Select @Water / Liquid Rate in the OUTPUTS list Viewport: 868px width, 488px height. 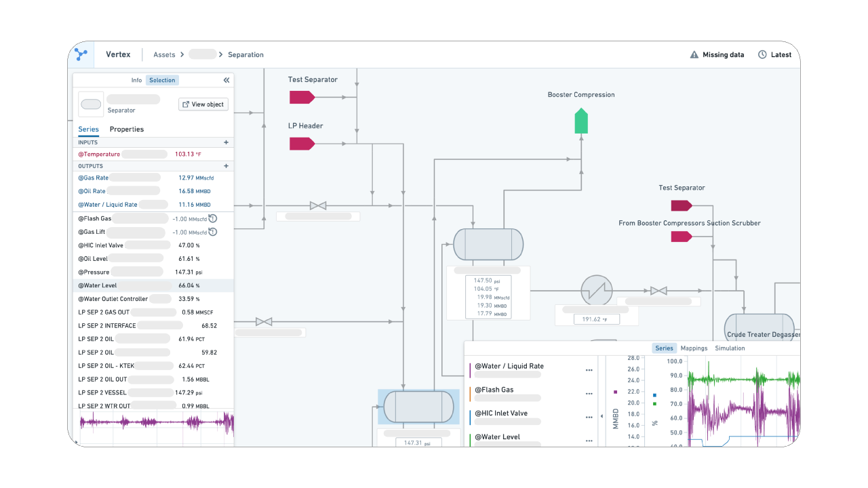(x=153, y=205)
